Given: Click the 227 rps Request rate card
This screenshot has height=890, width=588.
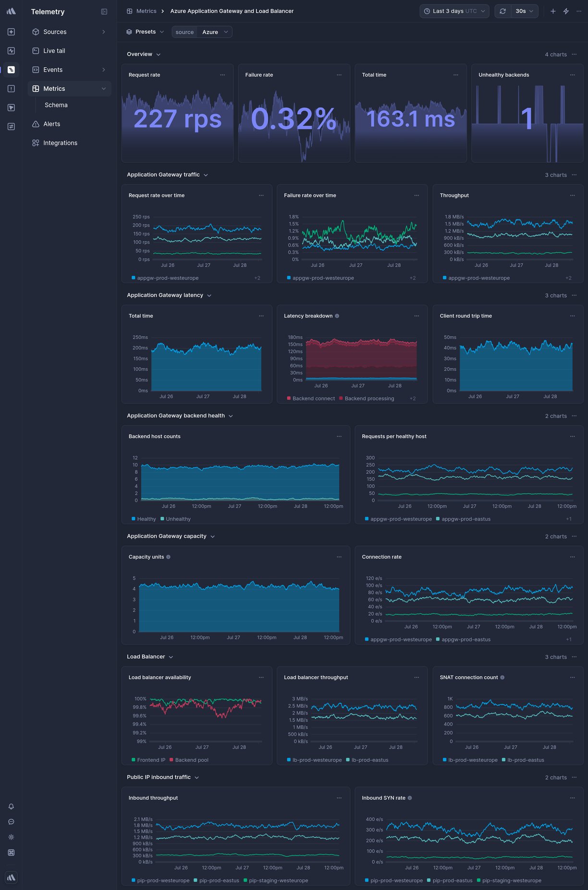Looking at the screenshot, I should click(177, 113).
